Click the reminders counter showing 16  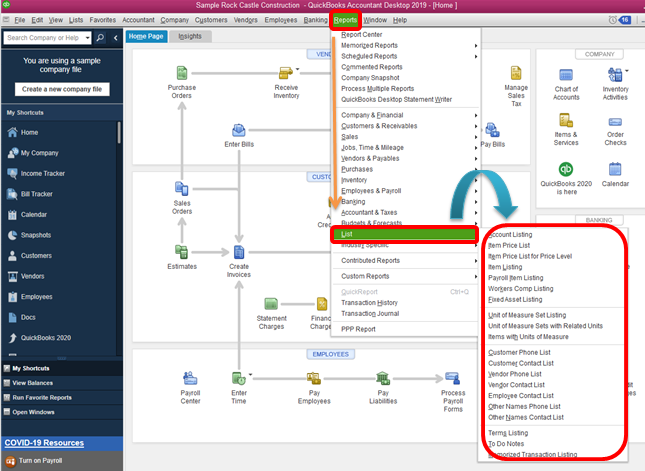624,20
